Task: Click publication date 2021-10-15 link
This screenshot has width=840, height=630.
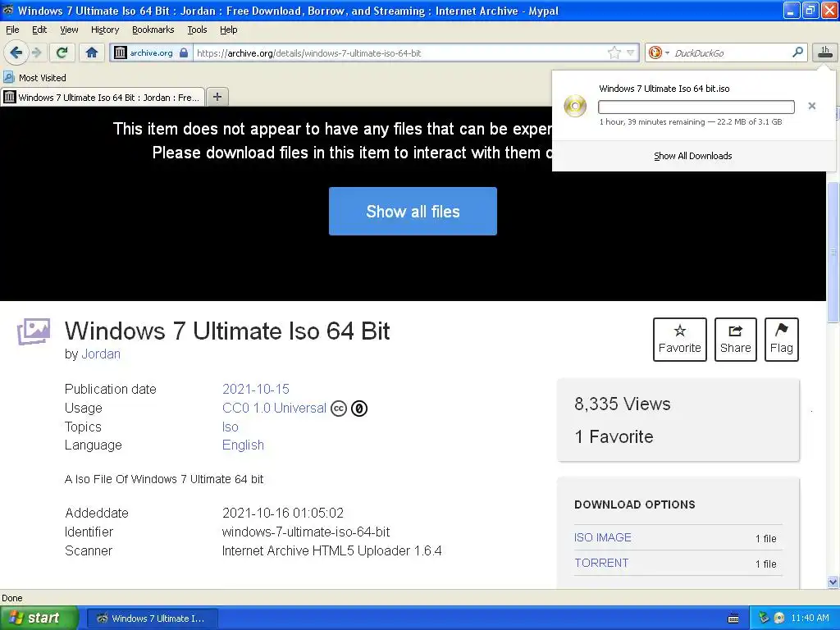Action: coord(256,389)
